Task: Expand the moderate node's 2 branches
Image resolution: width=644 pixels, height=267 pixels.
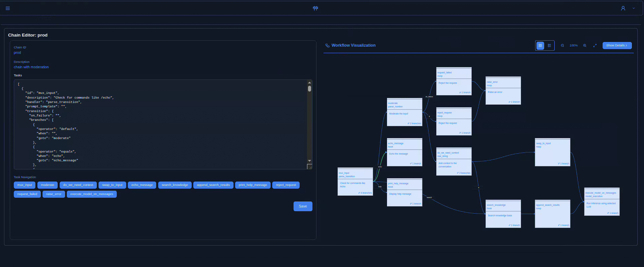Action: coord(414,123)
